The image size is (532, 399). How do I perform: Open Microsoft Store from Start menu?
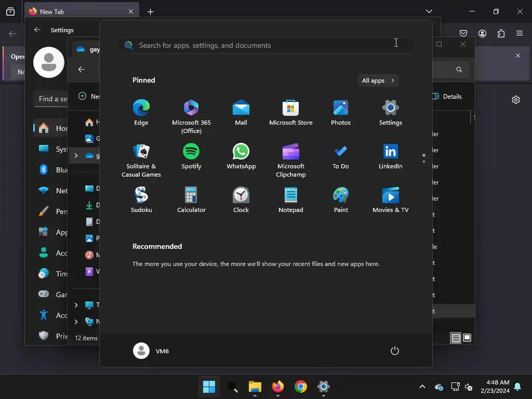tap(291, 113)
